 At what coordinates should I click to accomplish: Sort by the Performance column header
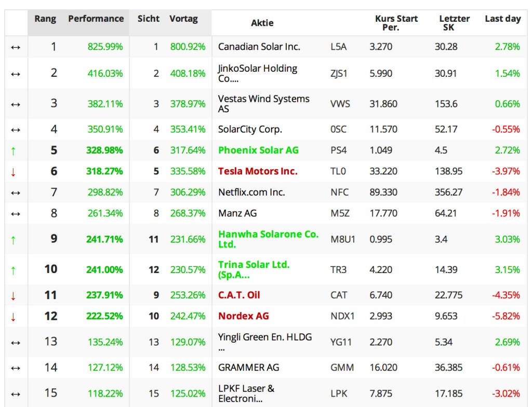pos(96,19)
